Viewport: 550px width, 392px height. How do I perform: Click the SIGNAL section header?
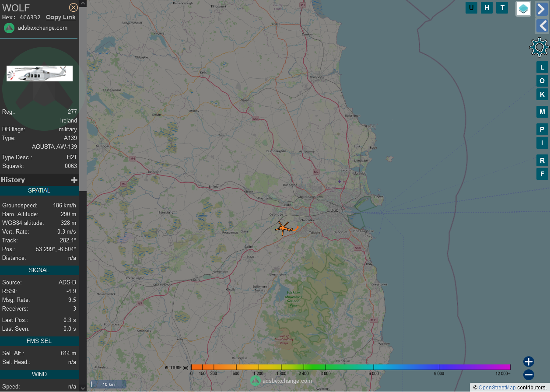click(39, 270)
